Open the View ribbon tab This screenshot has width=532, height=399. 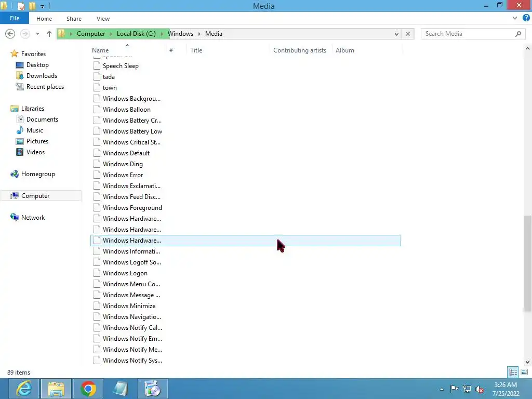point(103,19)
